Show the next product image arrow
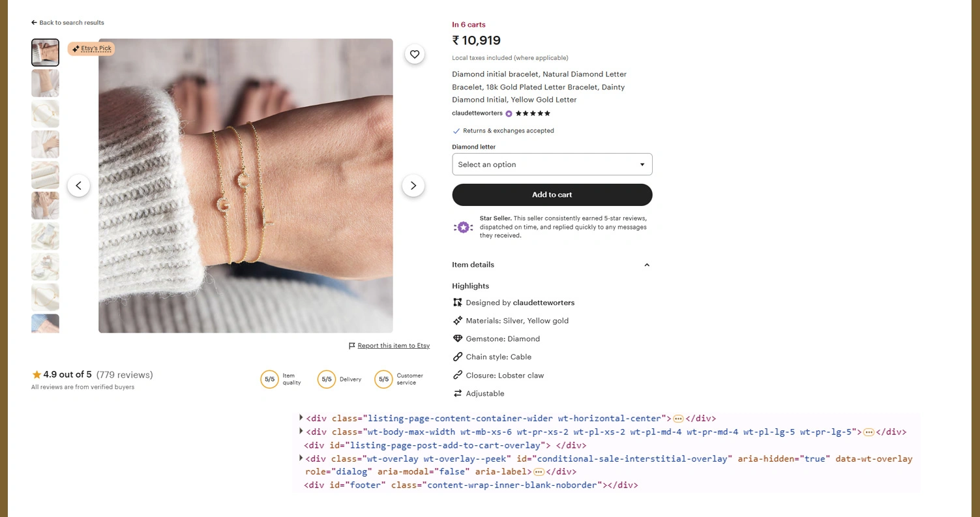Image resolution: width=980 pixels, height=517 pixels. (x=413, y=186)
